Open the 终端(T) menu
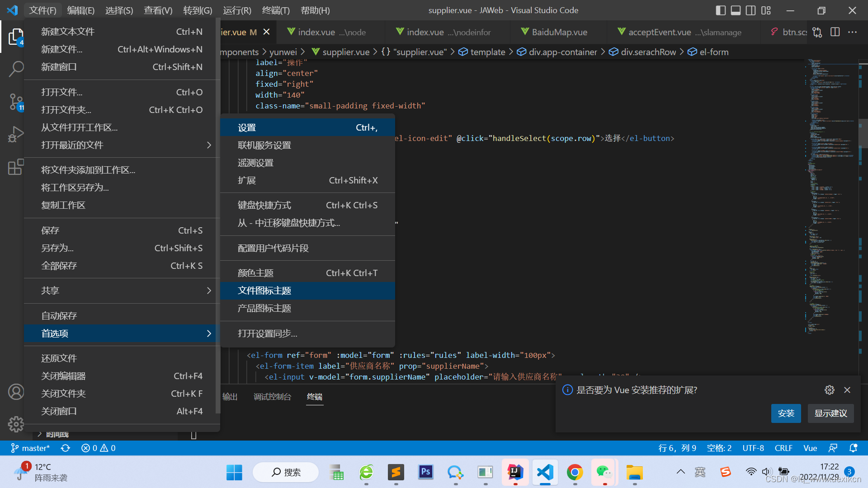 coord(276,10)
